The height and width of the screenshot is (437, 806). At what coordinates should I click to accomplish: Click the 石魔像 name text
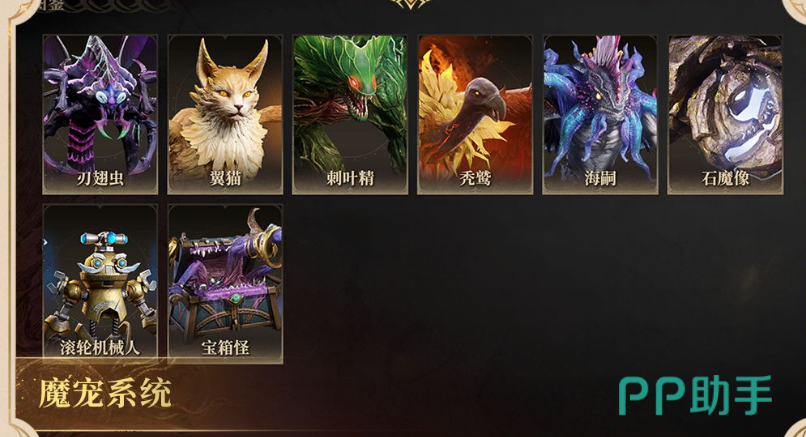pos(725,178)
